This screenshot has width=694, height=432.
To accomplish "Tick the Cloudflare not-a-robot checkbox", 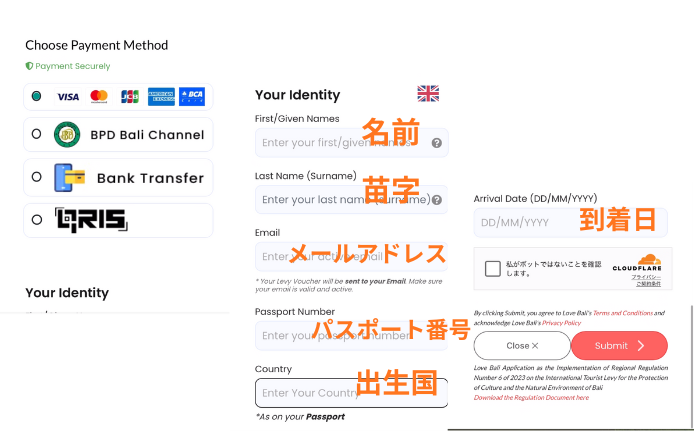I will tap(493, 268).
